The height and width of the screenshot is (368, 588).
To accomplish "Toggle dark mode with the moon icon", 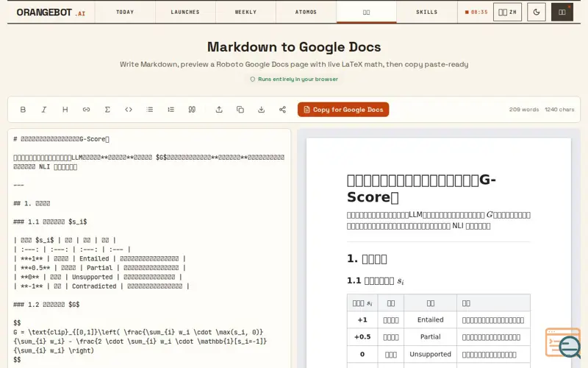I will pyautogui.click(x=537, y=12).
